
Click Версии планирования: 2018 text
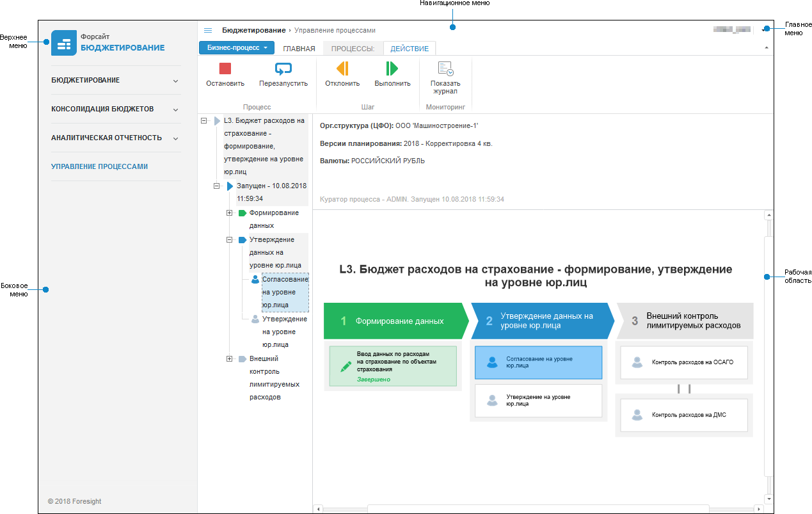point(406,143)
